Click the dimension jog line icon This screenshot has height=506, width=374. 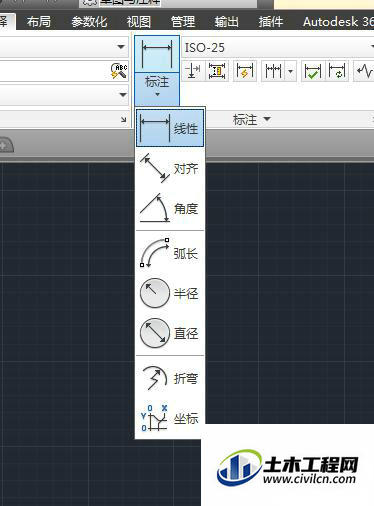(x=365, y=71)
